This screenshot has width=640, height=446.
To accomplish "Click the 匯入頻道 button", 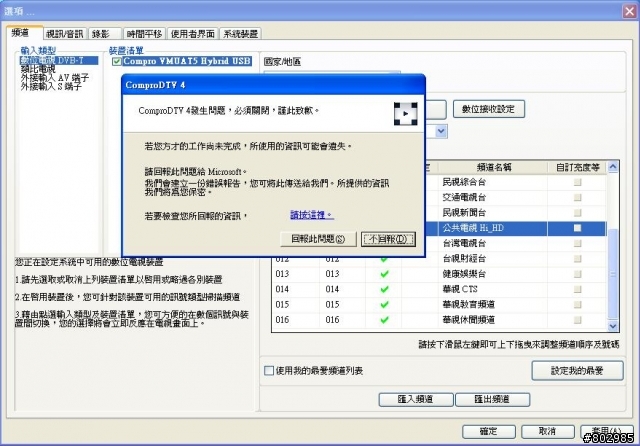I will click(x=416, y=399).
